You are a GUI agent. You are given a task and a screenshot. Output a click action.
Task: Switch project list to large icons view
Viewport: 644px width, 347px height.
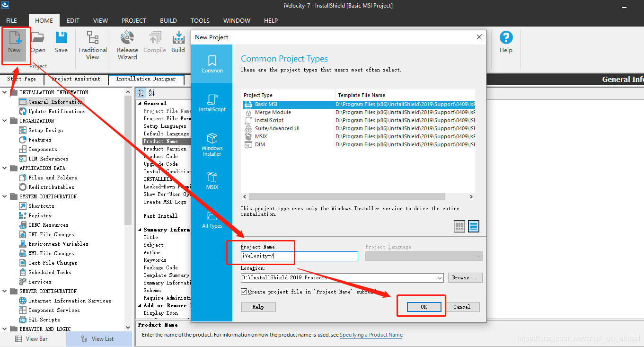click(459, 226)
